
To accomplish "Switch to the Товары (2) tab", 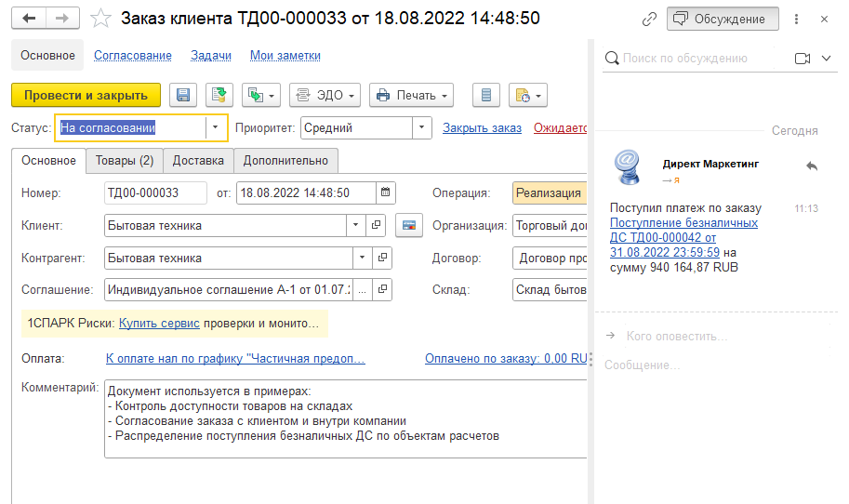I will [x=125, y=160].
